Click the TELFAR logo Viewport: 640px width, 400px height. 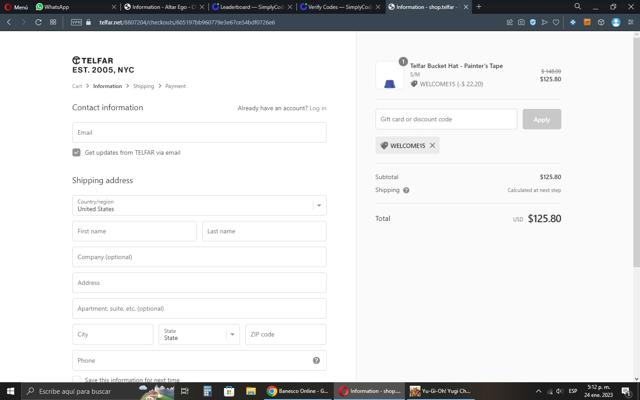coord(103,65)
